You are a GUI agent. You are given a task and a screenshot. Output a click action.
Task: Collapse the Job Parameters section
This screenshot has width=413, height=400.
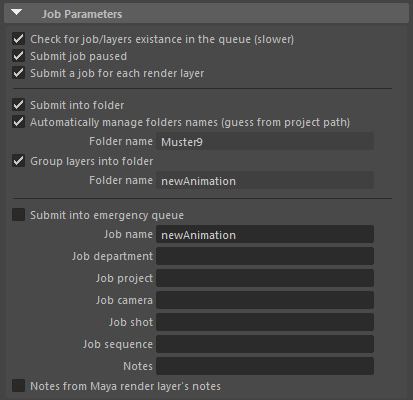point(16,13)
